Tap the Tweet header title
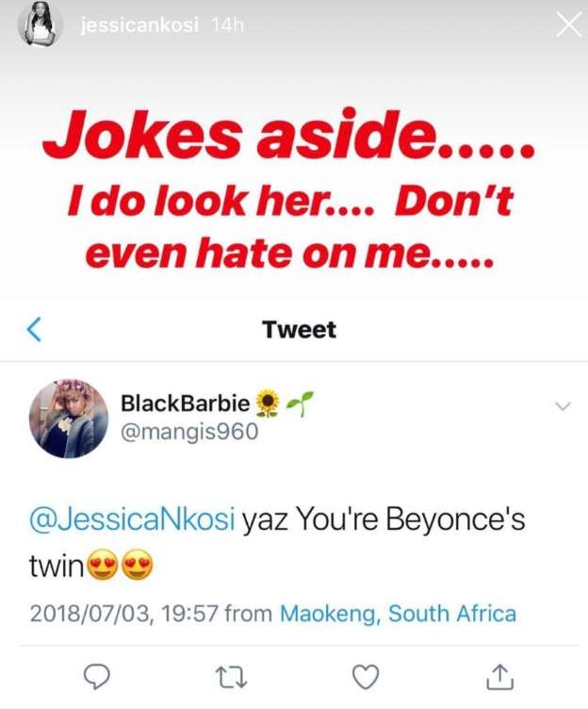Image resolution: width=588 pixels, height=709 pixels. point(298,329)
